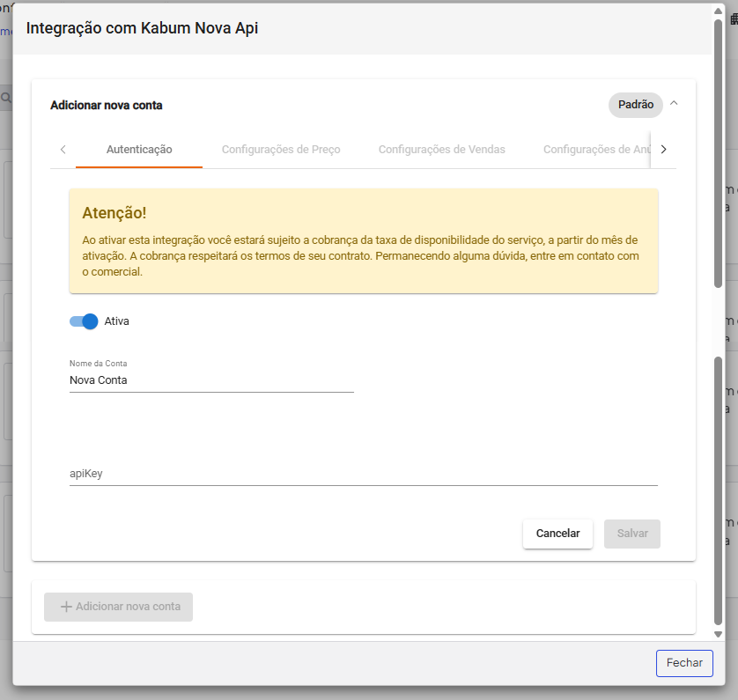Switch to Configurações de Preço tab
738x700 pixels.
click(281, 149)
